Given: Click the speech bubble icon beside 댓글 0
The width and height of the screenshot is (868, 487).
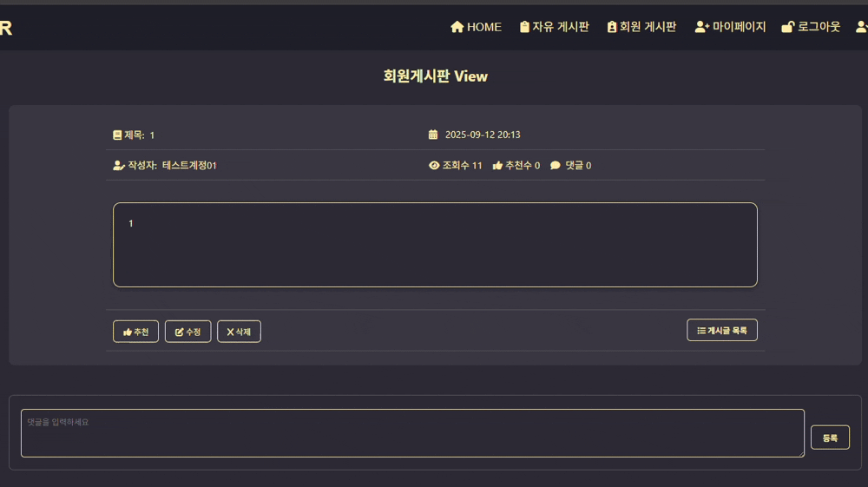Looking at the screenshot, I should tap(556, 166).
